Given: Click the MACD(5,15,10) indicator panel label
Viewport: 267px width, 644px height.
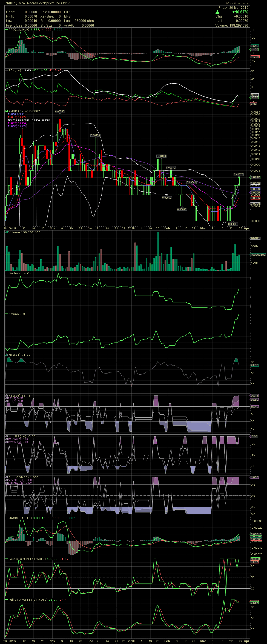Looking at the screenshot, I should click(x=20, y=518).
